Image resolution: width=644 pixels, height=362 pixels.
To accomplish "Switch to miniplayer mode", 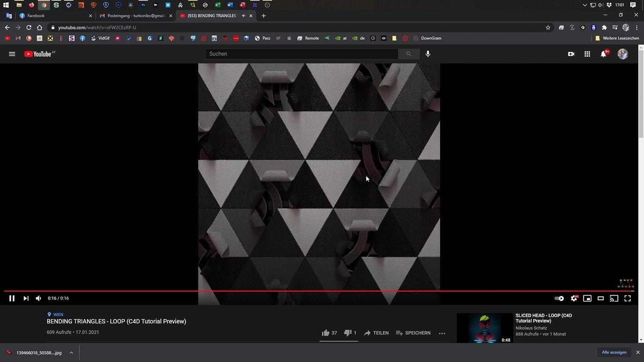I will [x=587, y=299].
